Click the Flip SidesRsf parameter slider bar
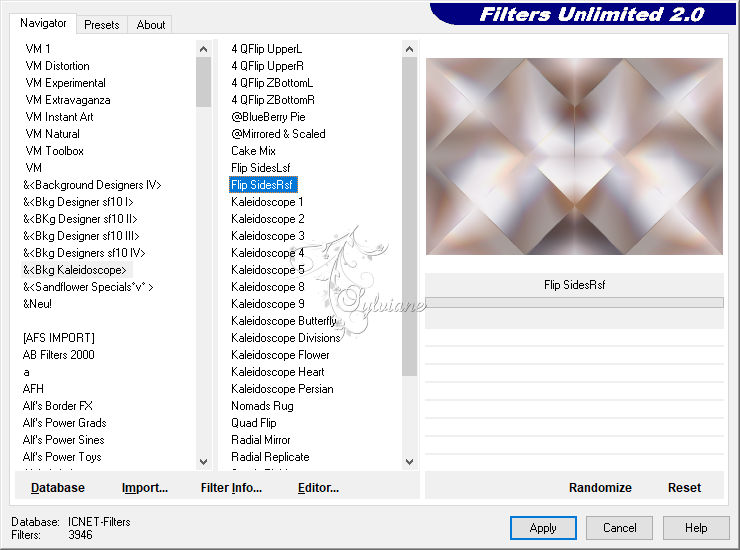 click(x=574, y=302)
